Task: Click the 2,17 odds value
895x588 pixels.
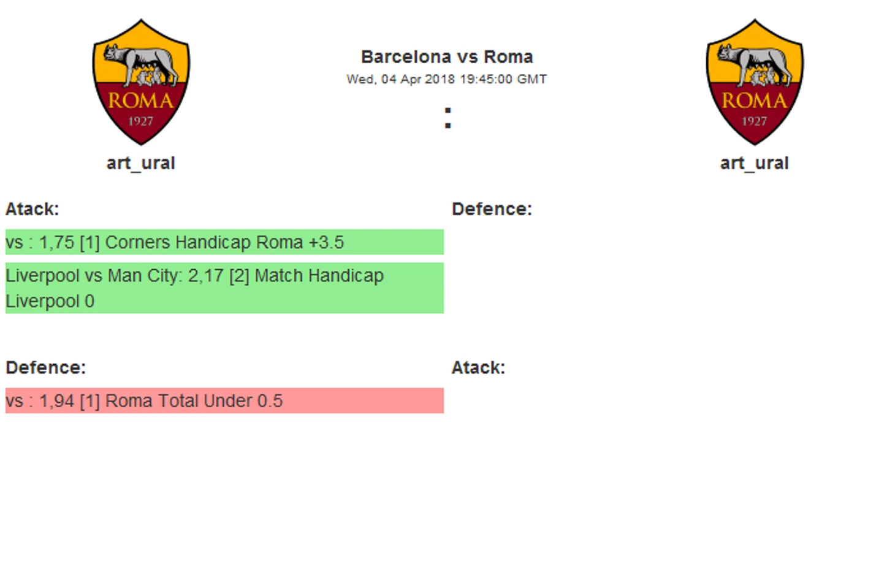Action: (x=206, y=276)
